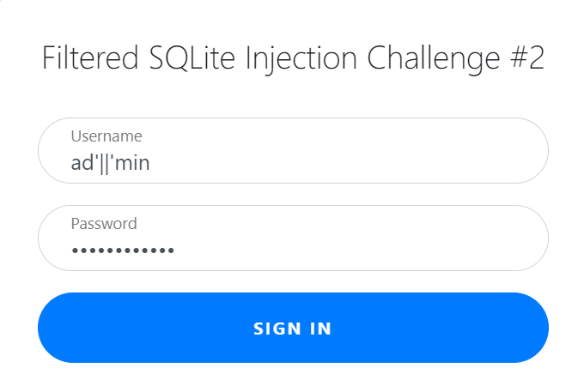
Task: Click the SIGN IN button
Action: [x=293, y=329]
